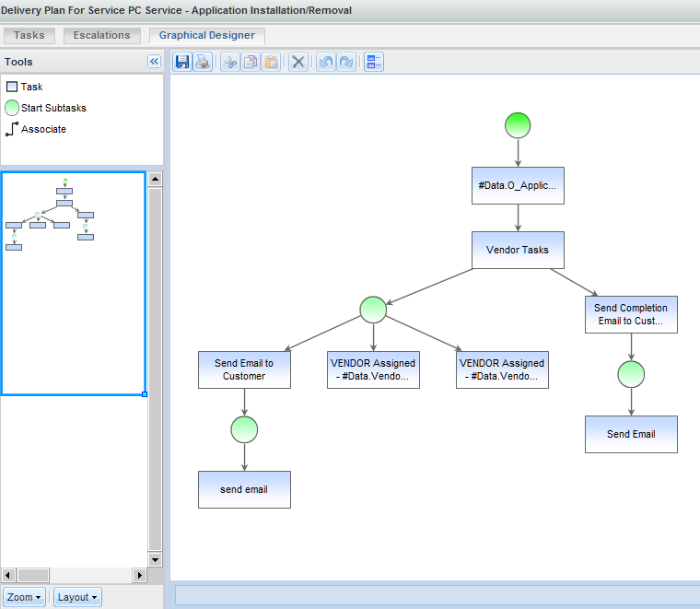Switch to the Tasks tab
The height and width of the screenshot is (609, 700).
[29, 36]
